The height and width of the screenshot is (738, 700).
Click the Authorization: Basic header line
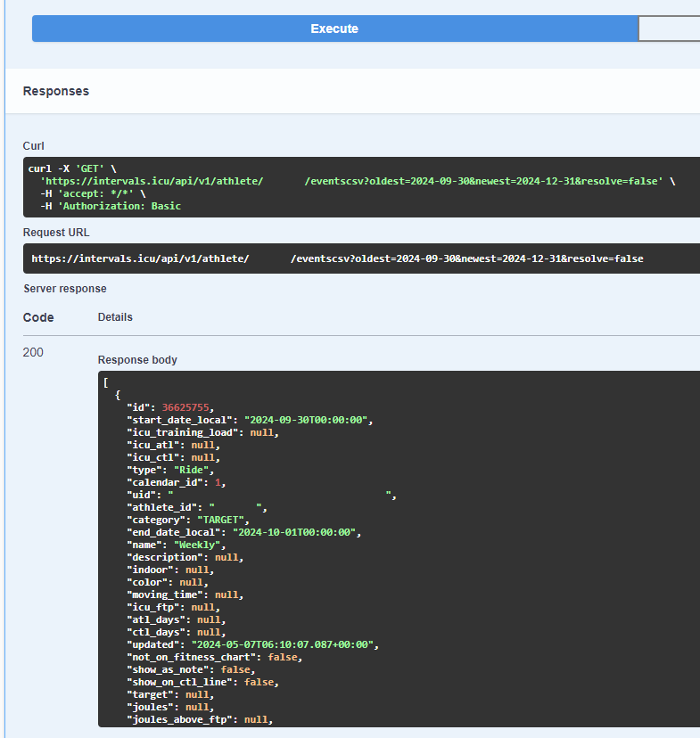click(x=111, y=206)
